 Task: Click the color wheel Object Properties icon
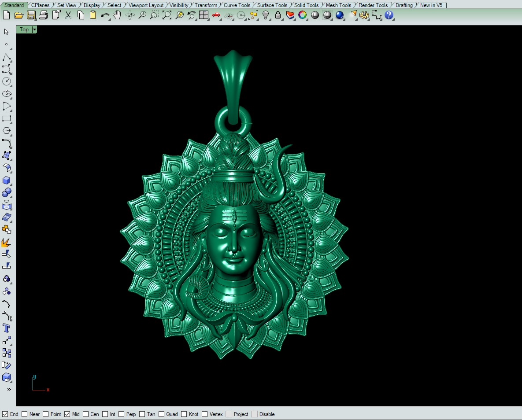click(302, 15)
